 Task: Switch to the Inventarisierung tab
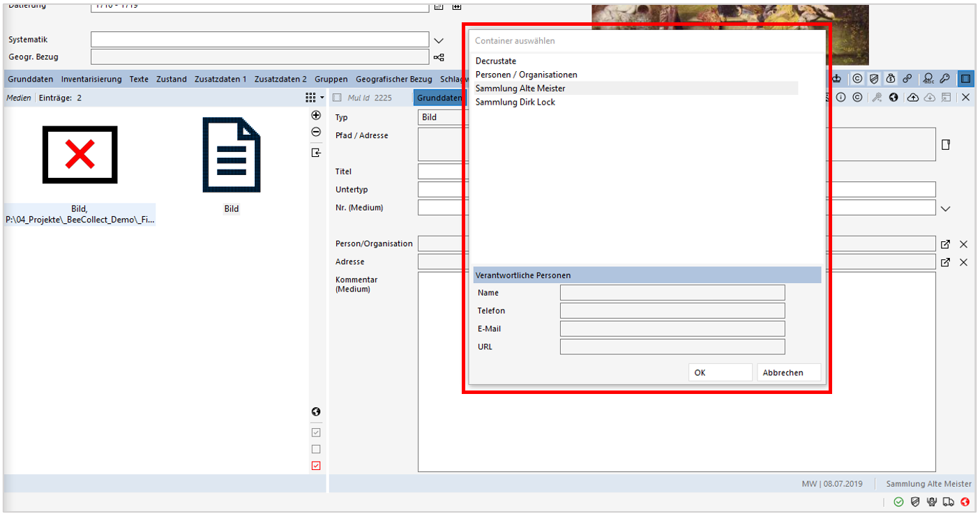click(x=91, y=79)
